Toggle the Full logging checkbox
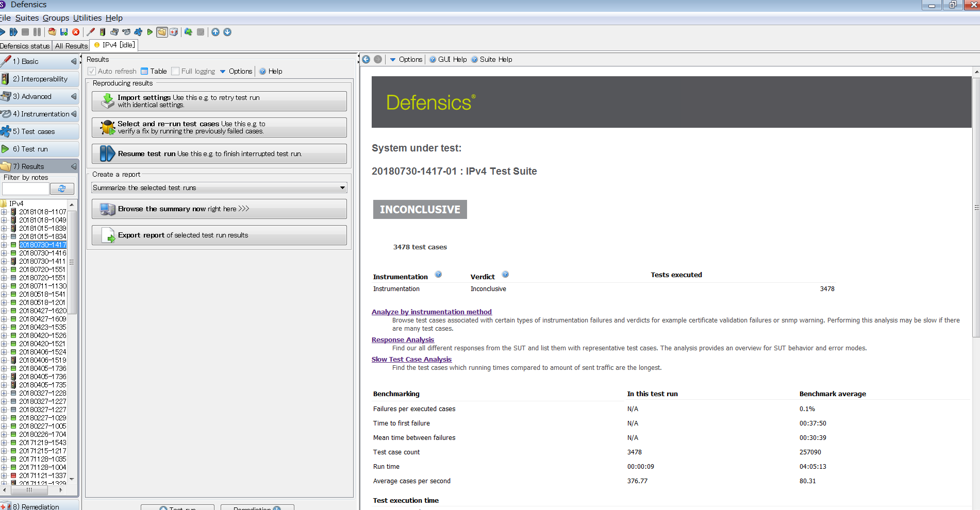980x510 pixels. click(175, 71)
